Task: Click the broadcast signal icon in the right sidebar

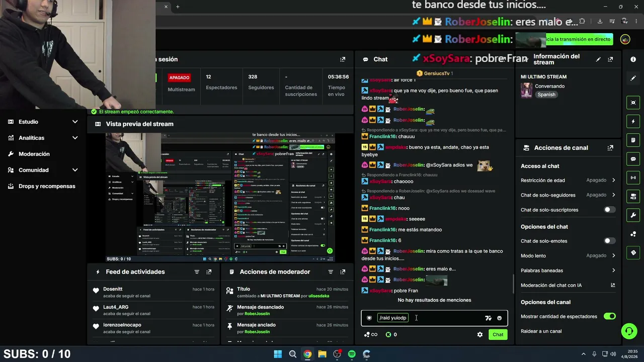Action: 633,177
